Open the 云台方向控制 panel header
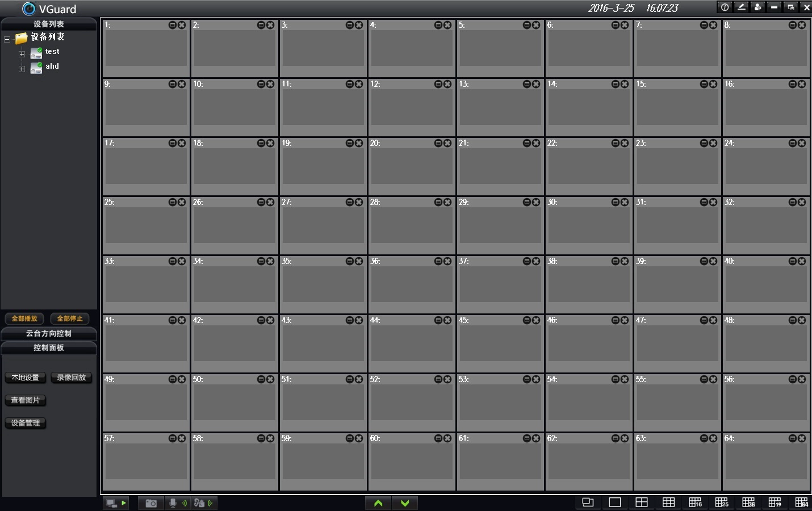 point(49,333)
